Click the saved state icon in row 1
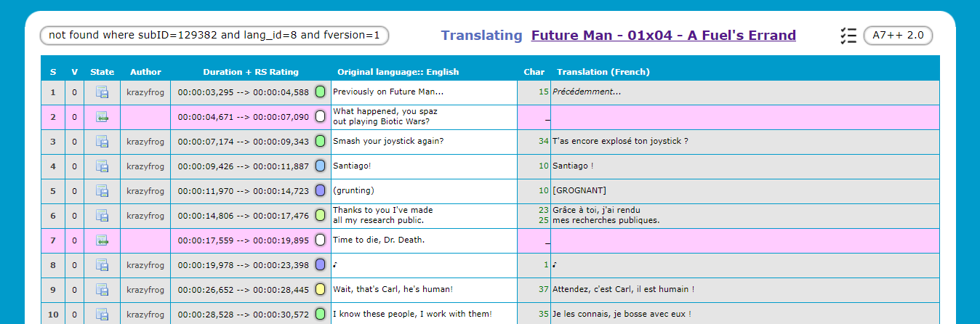The height and width of the screenshot is (324, 980). pos(102,92)
